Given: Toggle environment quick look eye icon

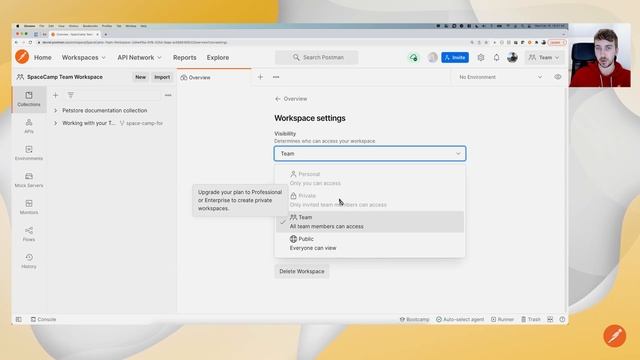Looking at the screenshot, I should tap(558, 77).
